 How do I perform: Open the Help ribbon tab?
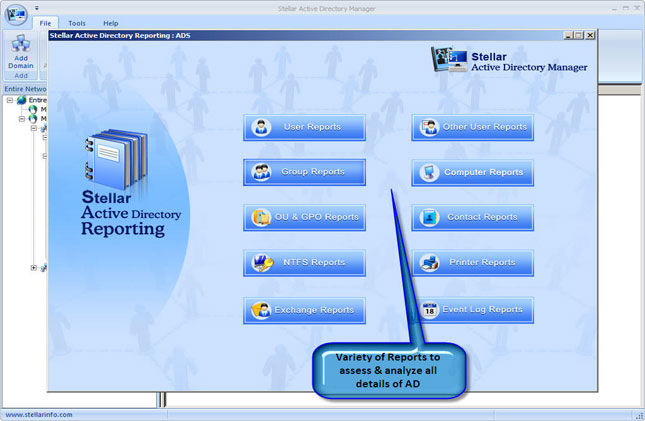(x=111, y=23)
